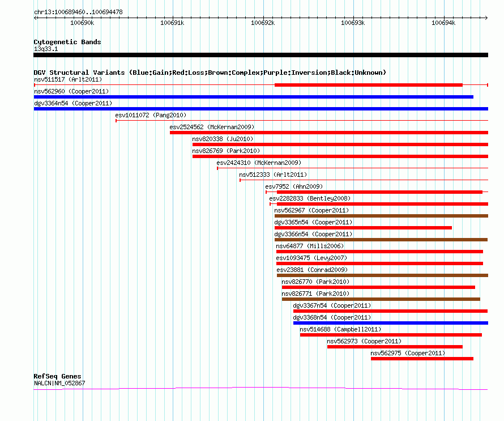The width and height of the screenshot is (504, 421).
Task: Click the brown esv23881 complex bar
Action: [382, 275]
